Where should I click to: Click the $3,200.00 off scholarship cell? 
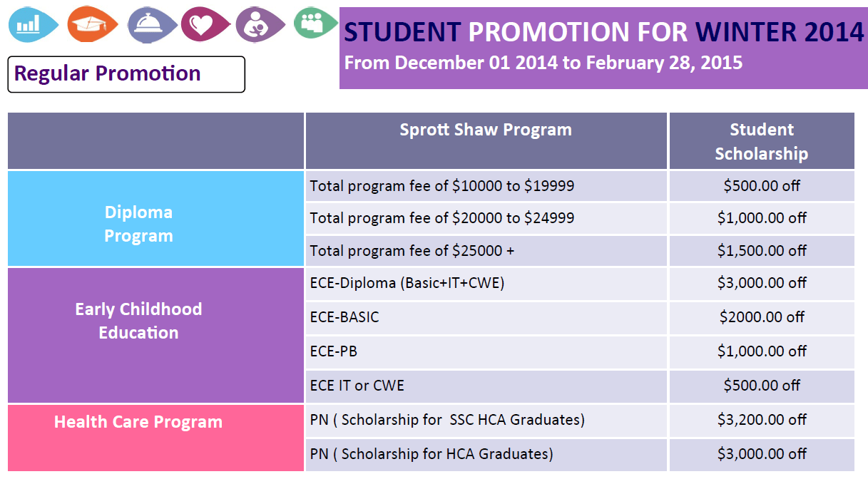[762, 420]
